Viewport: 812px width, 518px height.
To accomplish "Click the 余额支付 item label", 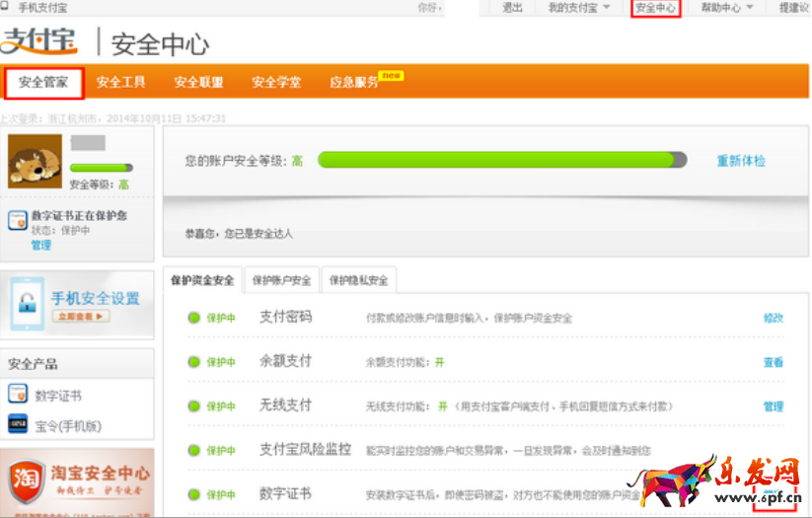I will 286,360.
